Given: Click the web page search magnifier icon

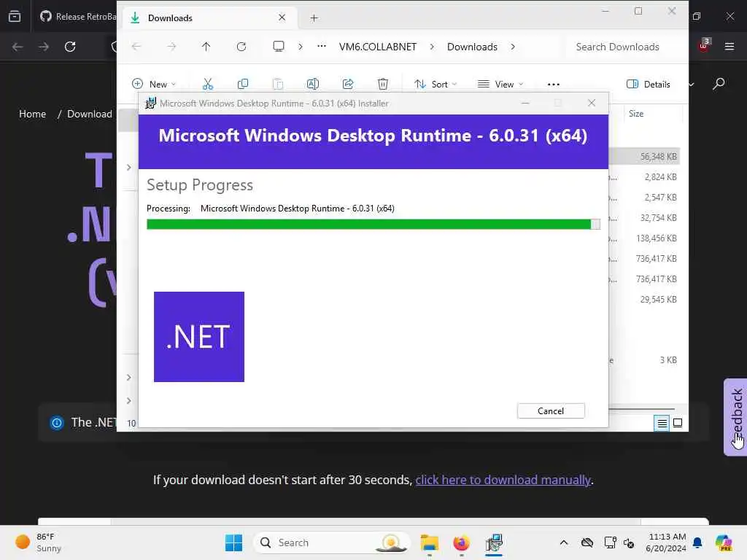Looking at the screenshot, I should click(x=719, y=85).
